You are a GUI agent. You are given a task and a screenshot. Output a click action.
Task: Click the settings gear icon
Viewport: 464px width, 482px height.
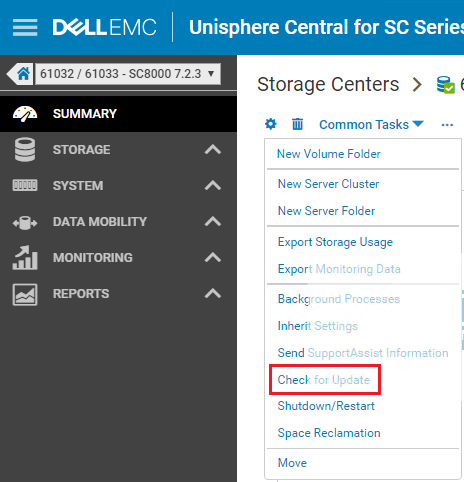tap(270, 124)
